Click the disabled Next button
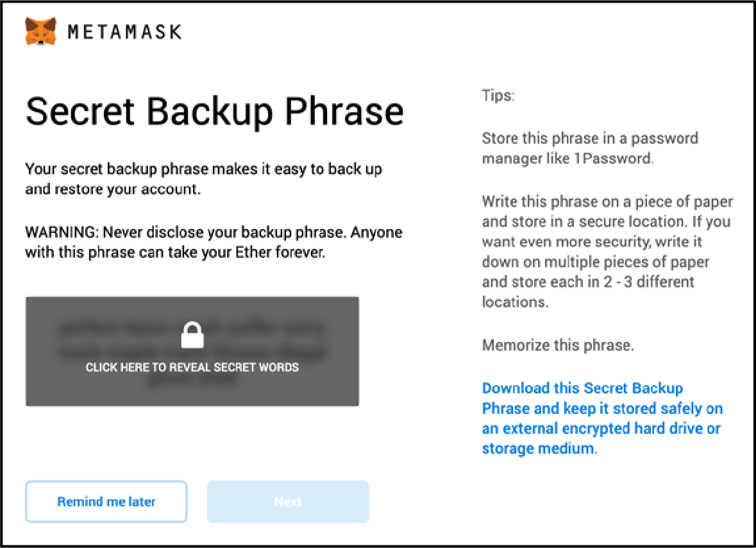Image resolution: width=756 pixels, height=548 pixels. coord(289,502)
